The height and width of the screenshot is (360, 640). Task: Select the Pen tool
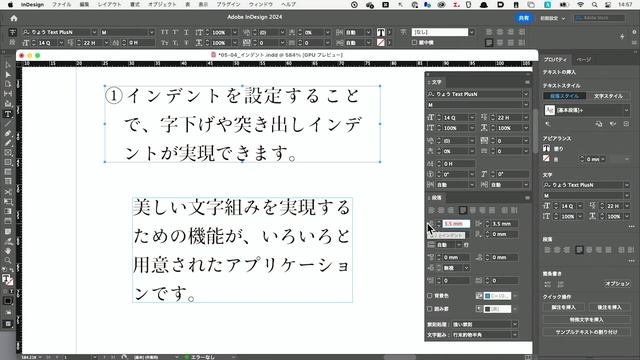[8, 133]
